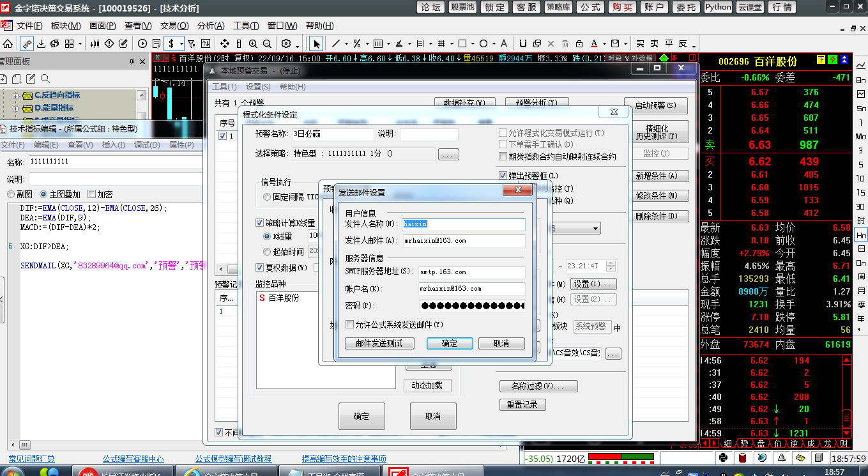Click the SMTP服务器地址 input field
This screenshot has height=476, width=868.
coord(472,272)
